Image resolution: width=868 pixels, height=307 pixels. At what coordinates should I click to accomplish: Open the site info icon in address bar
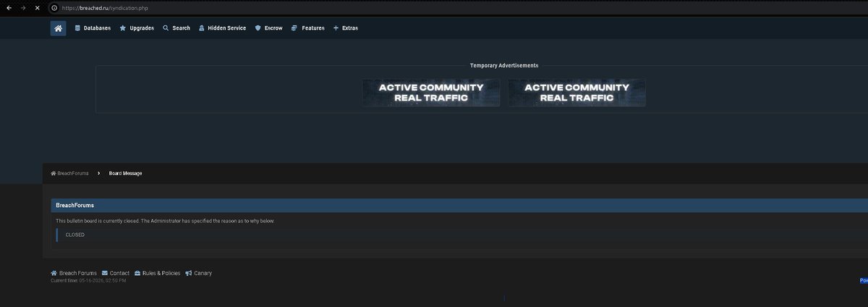pos(54,7)
